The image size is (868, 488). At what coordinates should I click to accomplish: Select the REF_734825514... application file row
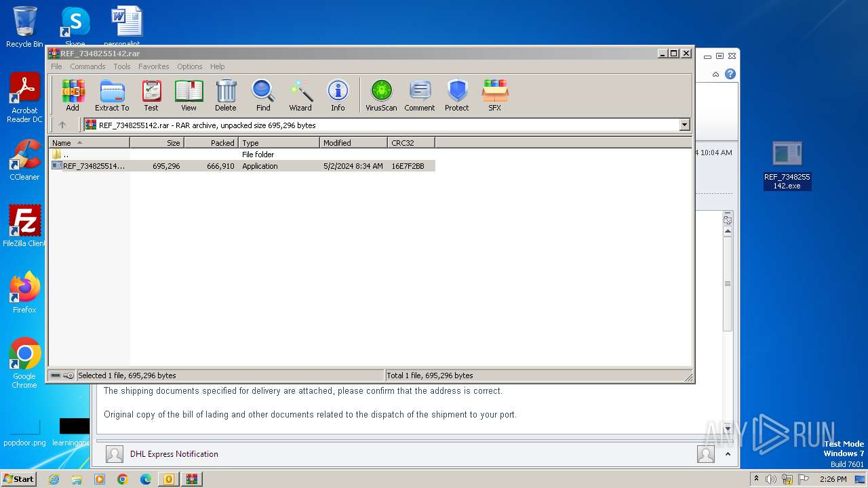coord(242,166)
